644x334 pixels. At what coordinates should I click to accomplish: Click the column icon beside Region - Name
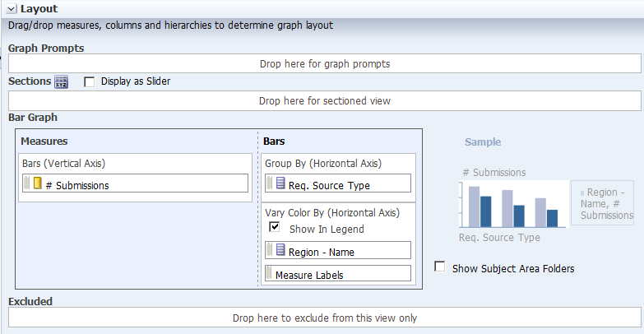pos(280,251)
